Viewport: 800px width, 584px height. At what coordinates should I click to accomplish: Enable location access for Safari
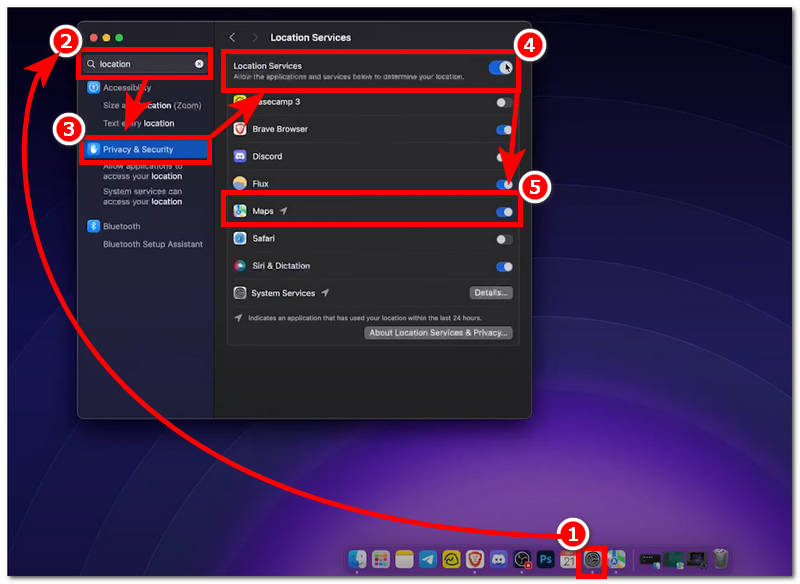coord(504,239)
